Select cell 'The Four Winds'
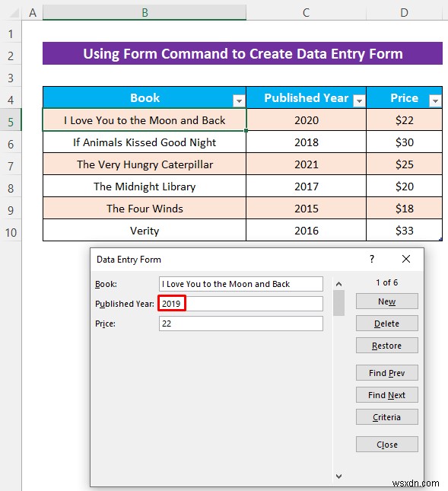Image resolution: width=448 pixels, height=491 pixels. pyautogui.click(x=145, y=209)
